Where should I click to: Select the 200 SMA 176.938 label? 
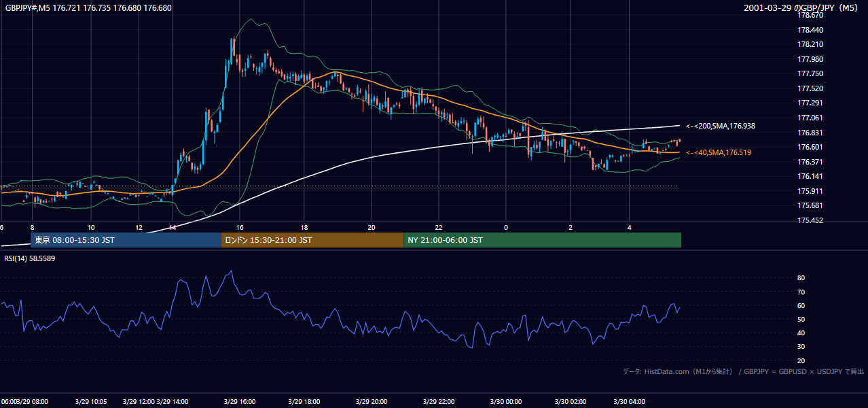tap(721, 126)
